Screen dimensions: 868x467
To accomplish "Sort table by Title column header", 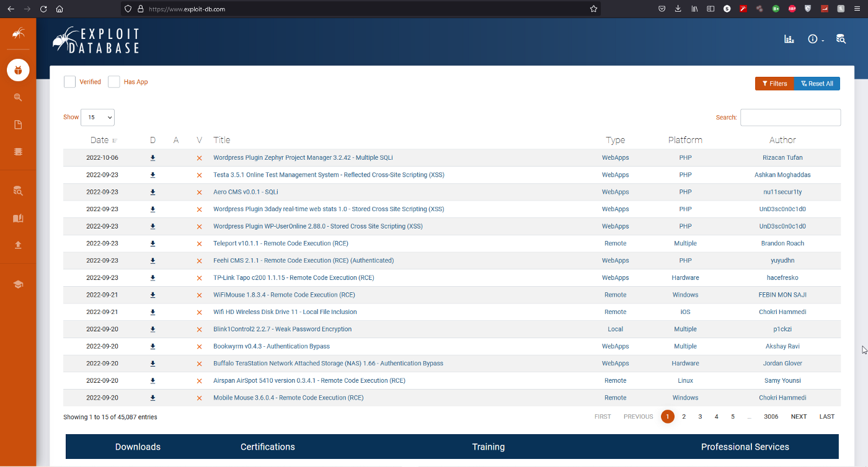I will (x=221, y=140).
